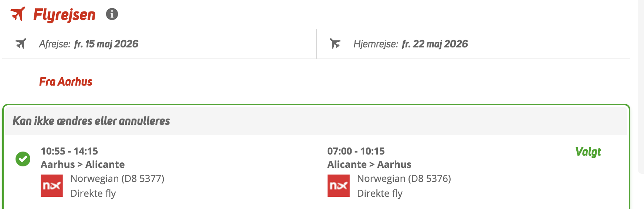This screenshot has height=209, width=644.
Task: Click the Norwegian (D8 5376) flight number
Action: tap(404, 179)
